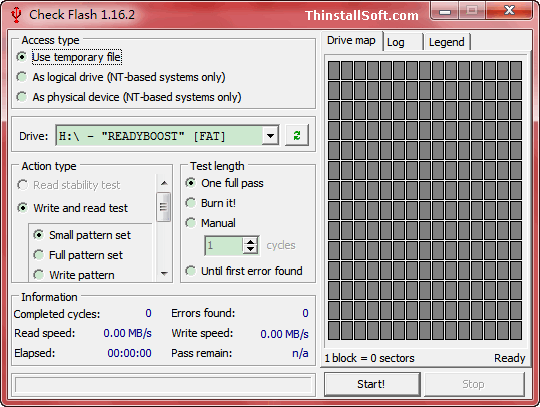Click the Read speed 0.00 MB/s value
This screenshot has height=407, width=540.
(127, 333)
